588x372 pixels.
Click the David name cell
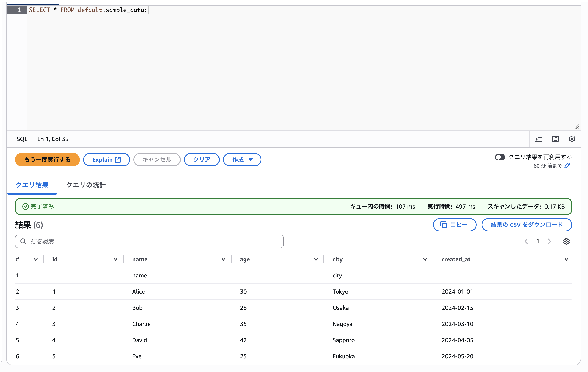(139, 340)
